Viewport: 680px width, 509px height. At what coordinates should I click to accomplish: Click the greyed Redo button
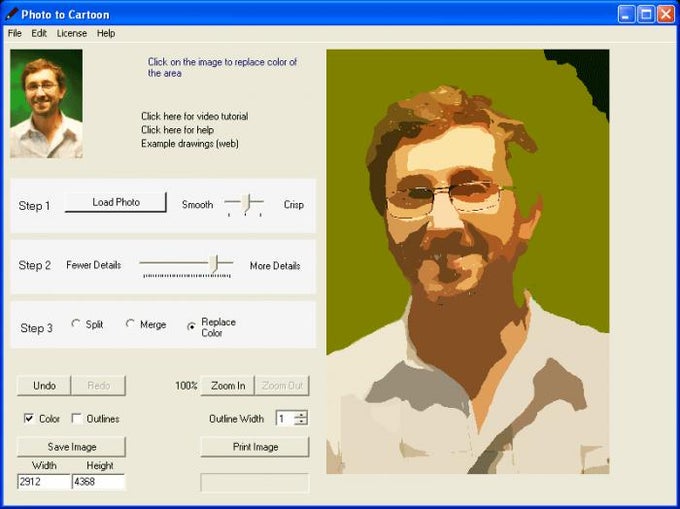(x=98, y=385)
